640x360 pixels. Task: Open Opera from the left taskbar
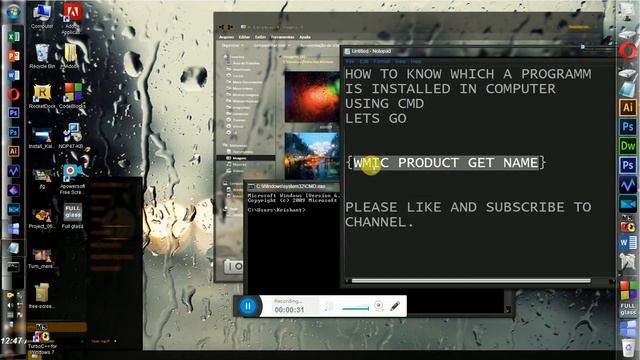click(13, 94)
